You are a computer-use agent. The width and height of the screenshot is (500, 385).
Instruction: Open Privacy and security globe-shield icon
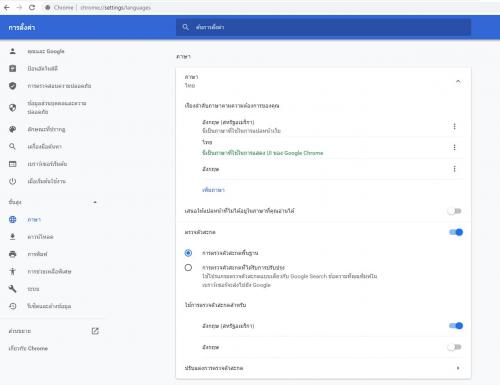coord(13,107)
